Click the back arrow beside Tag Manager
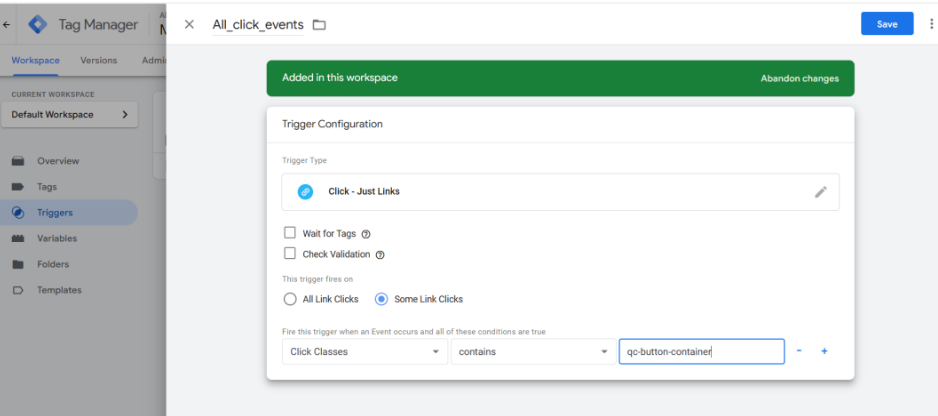This screenshot has height=416, width=938. click(8, 25)
